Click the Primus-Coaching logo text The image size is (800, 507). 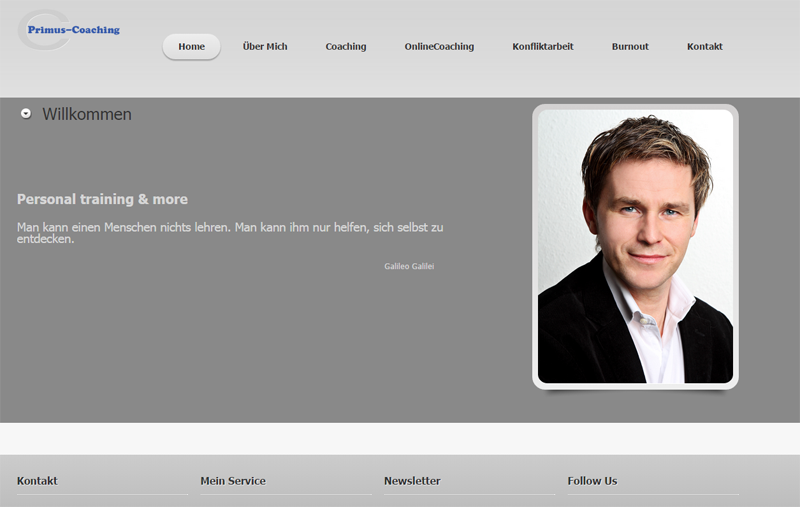click(x=74, y=30)
